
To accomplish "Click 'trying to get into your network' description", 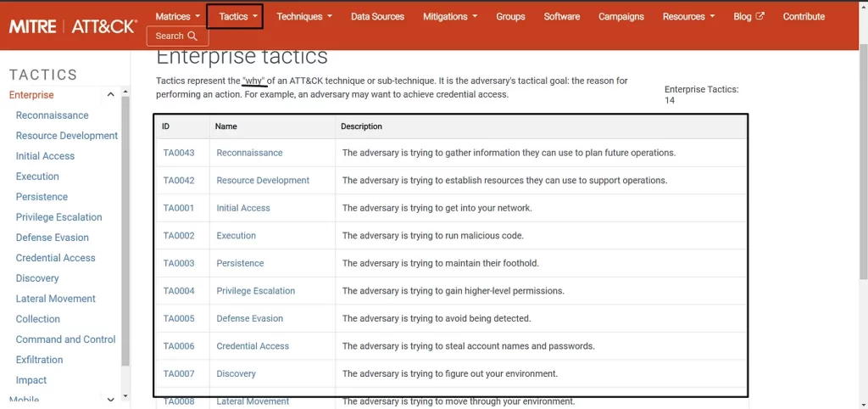I will pyautogui.click(x=437, y=209).
